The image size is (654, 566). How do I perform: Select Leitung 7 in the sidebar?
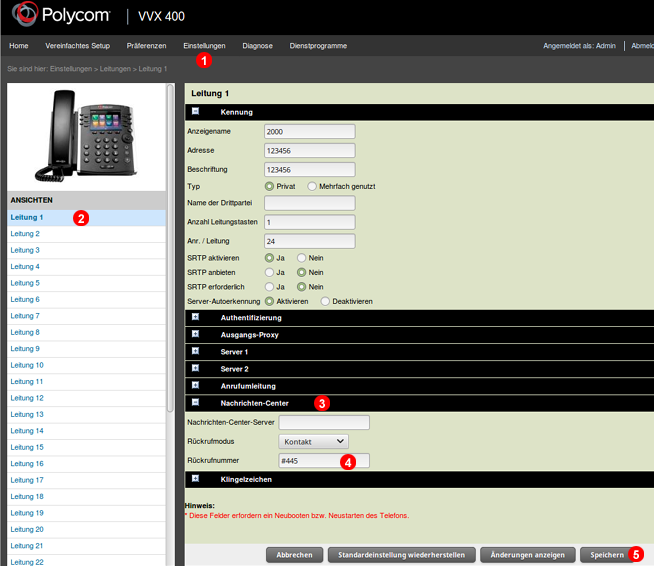click(x=86, y=316)
